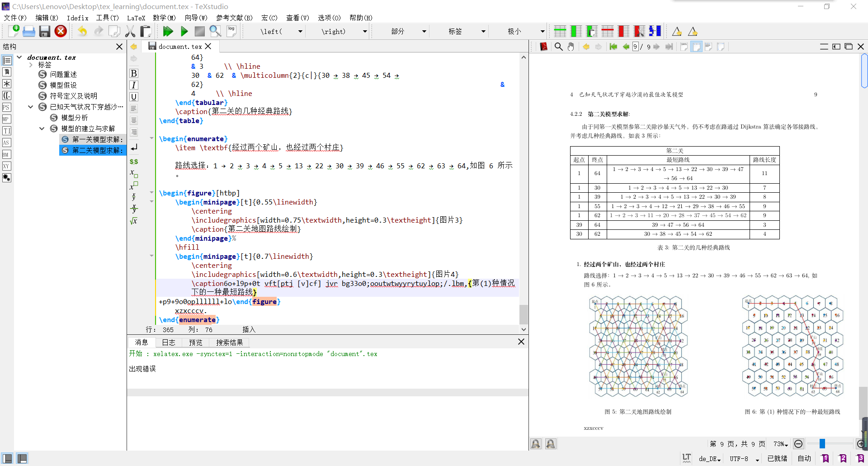The width and height of the screenshot is (868, 466).
Task: Switch to the 日志 tab
Action: point(169,342)
